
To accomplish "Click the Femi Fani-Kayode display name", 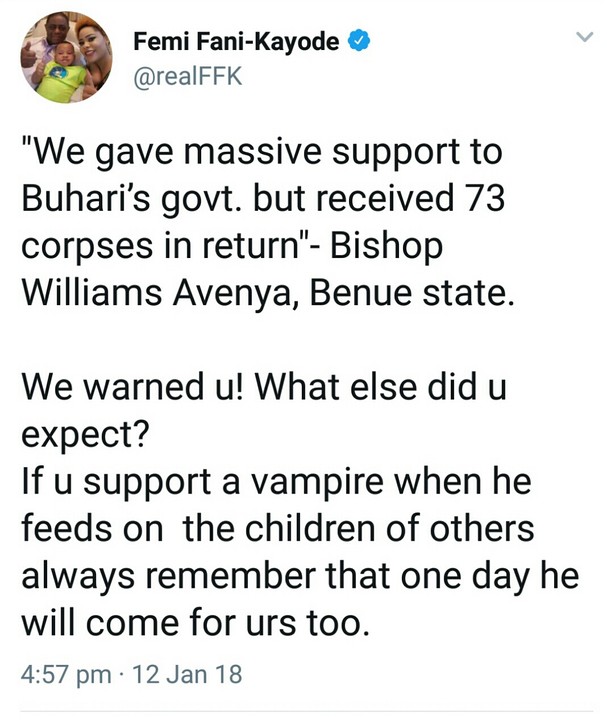I will (x=238, y=43).
